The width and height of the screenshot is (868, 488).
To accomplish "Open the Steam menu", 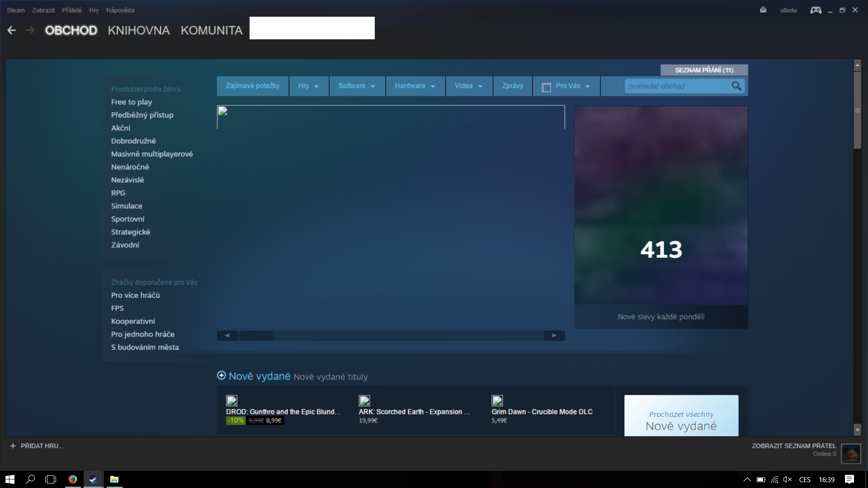I will click(x=15, y=10).
